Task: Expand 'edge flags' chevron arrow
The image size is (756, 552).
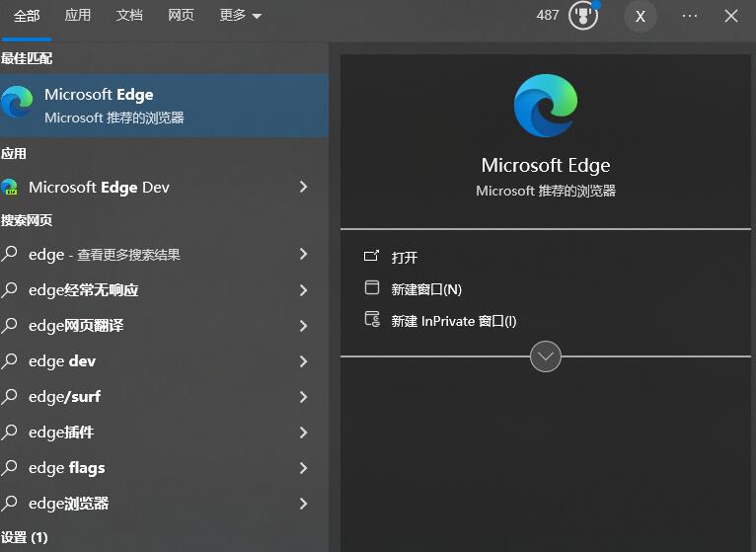Action: click(303, 468)
